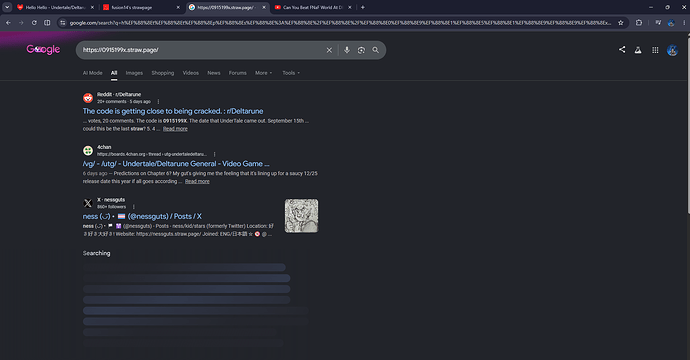Open the Google apps grid icon
This screenshot has width=690, height=360.
tap(655, 50)
